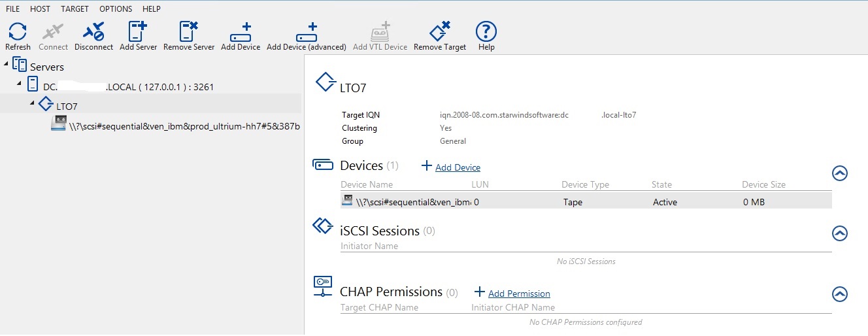The width and height of the screenshot is (868, 336).
Task: Click the Initiator Name column header
Action: (x=369, y=246)
